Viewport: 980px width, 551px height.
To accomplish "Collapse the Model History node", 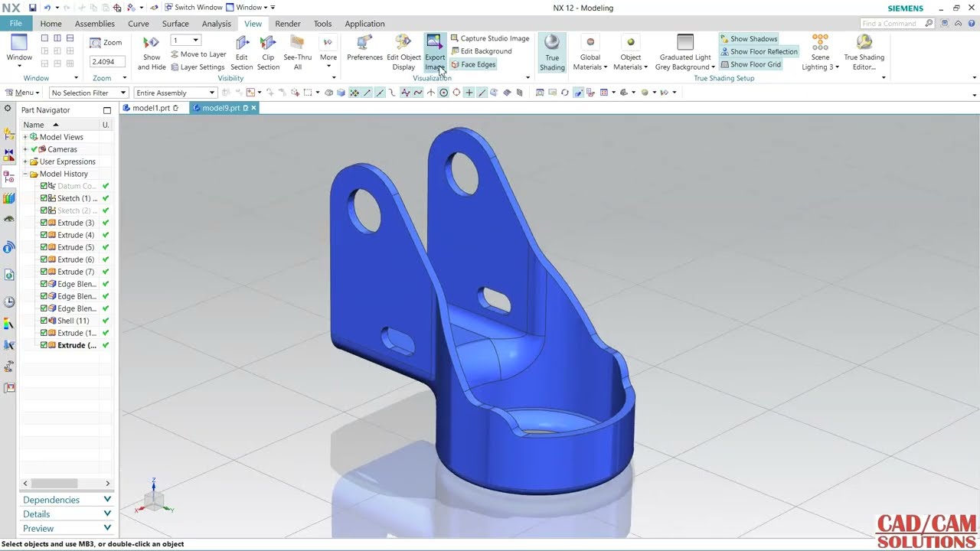I will 25,174.
